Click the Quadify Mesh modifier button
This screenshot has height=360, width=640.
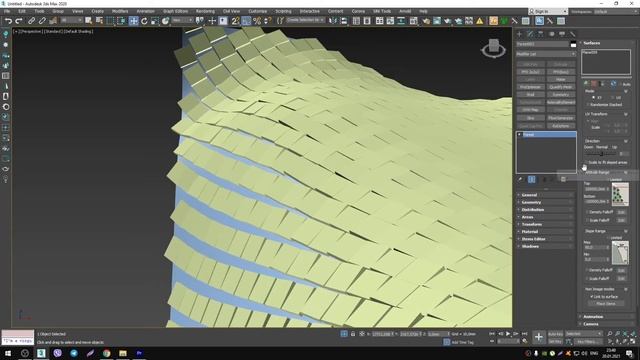(561, 87)
